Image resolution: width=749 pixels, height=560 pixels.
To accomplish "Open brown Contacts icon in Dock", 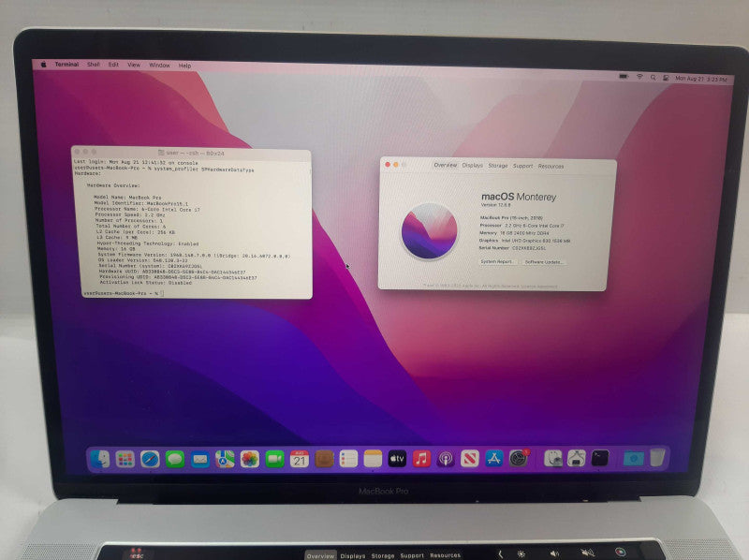I will tap(324, 459).
